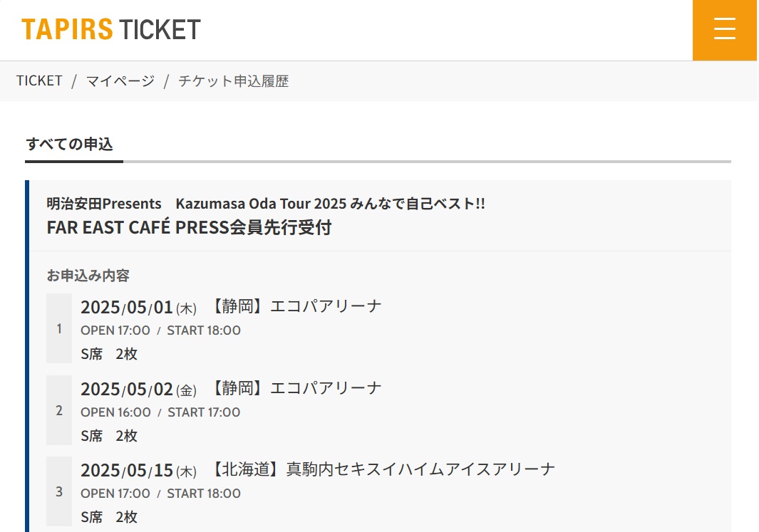This screenshot has width=759, height=532.
Task: Click S席 2枚 under the May 15 show
Action: coord(109,517)
